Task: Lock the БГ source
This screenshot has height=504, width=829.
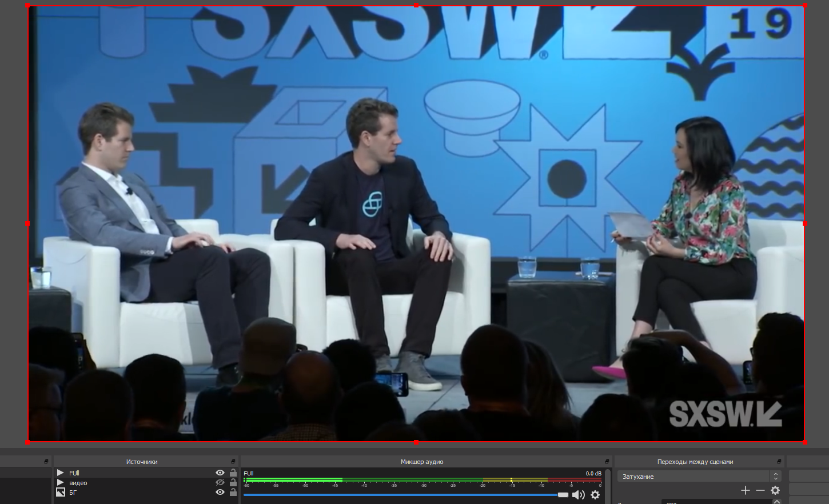Action: tap(233, 492)
